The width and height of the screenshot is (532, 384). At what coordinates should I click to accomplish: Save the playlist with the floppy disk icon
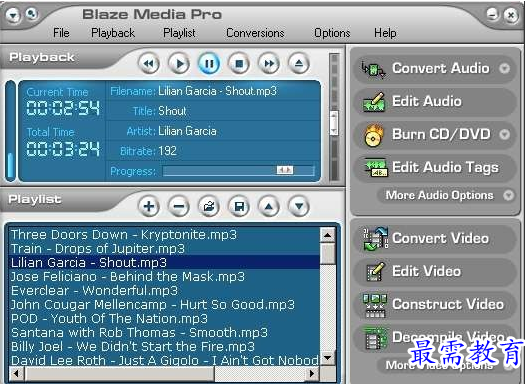[x=239, y=206]
